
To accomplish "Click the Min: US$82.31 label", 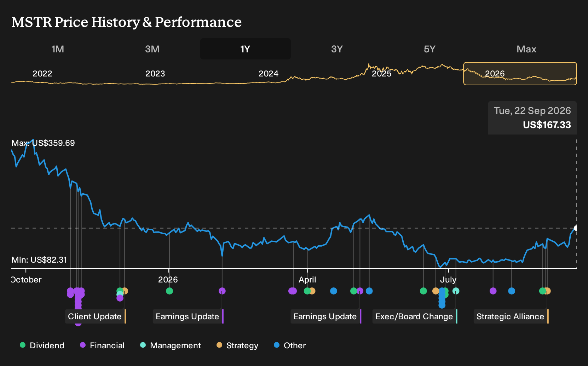I will coord(39,260).
